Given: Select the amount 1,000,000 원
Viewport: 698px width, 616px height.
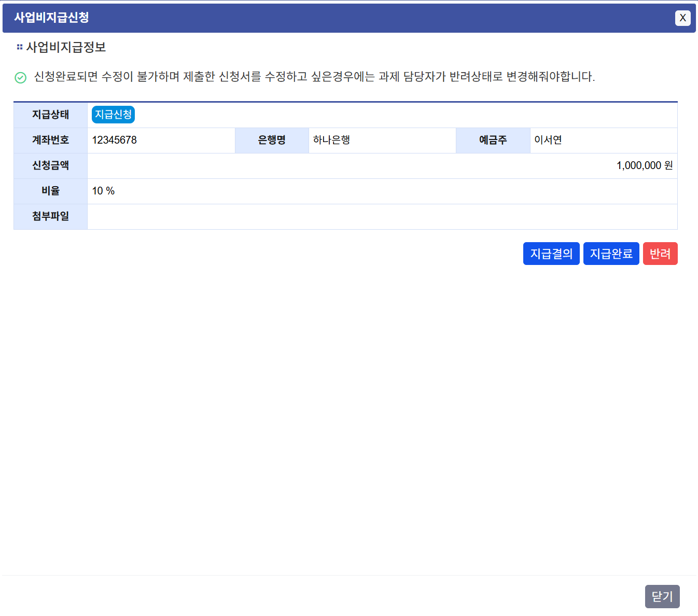Looking at the screenshot, I should click(x=645, y=165).
